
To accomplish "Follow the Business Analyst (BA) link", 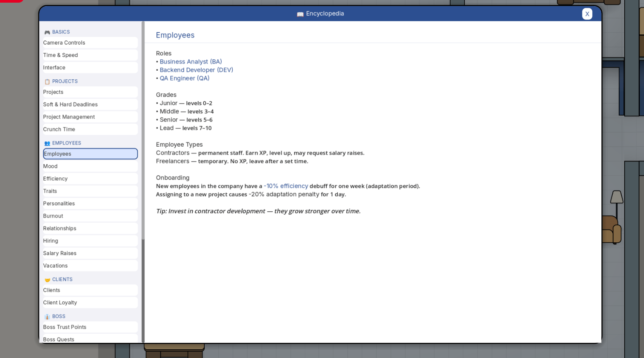I will coord(191,62).
